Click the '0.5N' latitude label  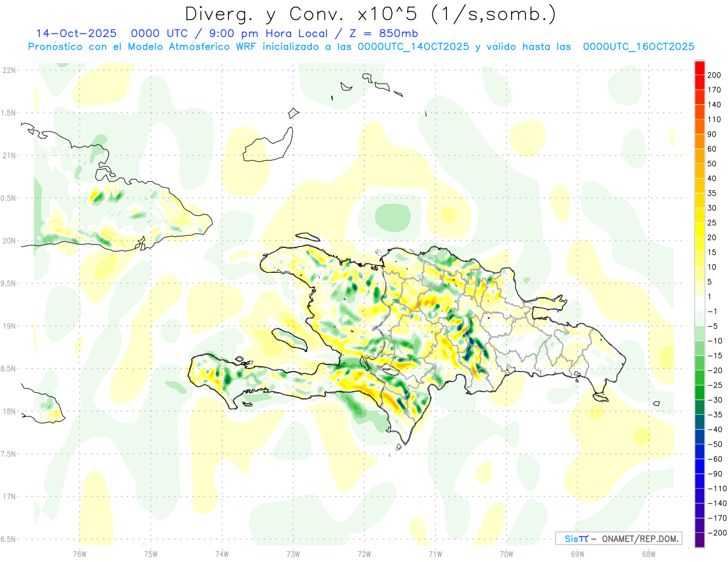(x=9, y=198)
